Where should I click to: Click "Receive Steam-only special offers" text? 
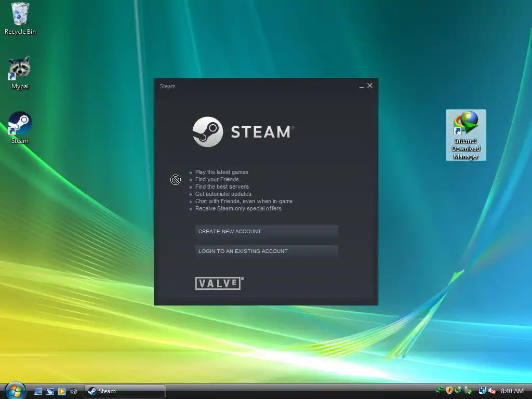[x=238, y=209]
